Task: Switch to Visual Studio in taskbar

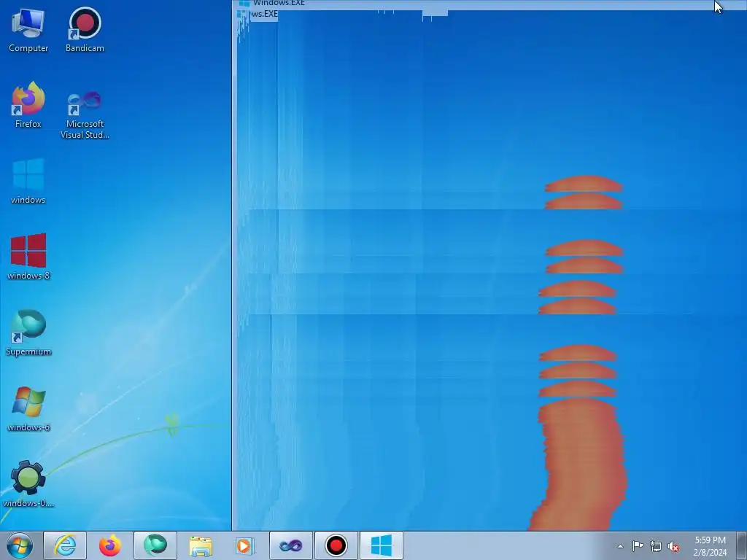Action: pyautogui.click(x=290, y=545)
